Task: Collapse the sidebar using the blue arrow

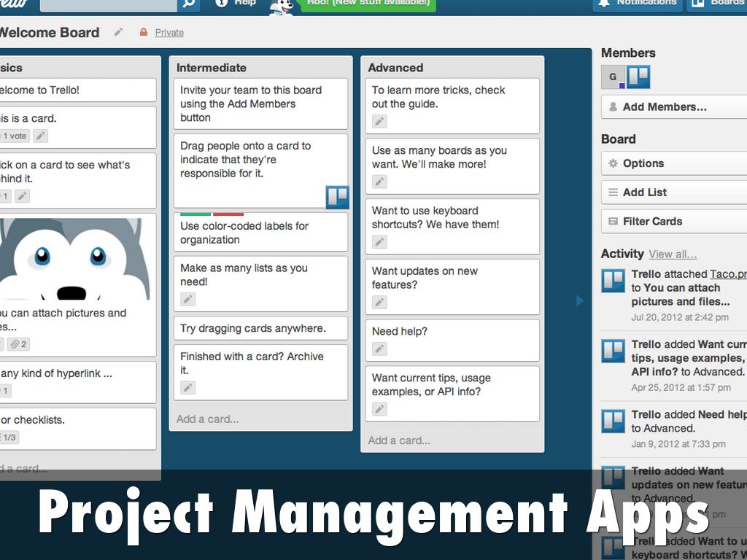Action: tap(580, 300)
